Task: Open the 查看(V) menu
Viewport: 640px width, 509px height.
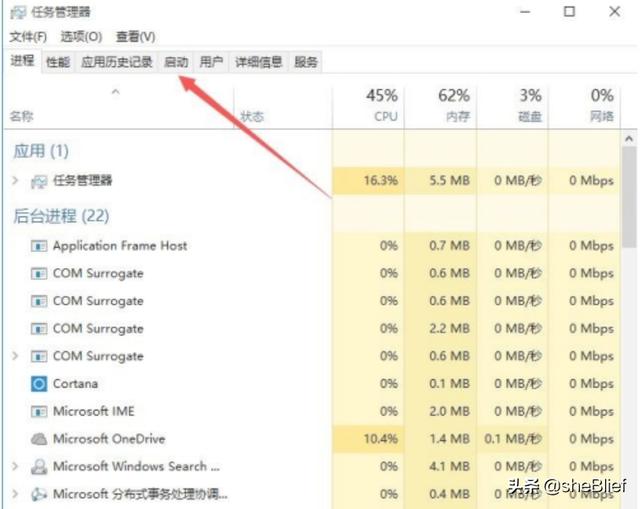Action: click(x=136, y=37)
